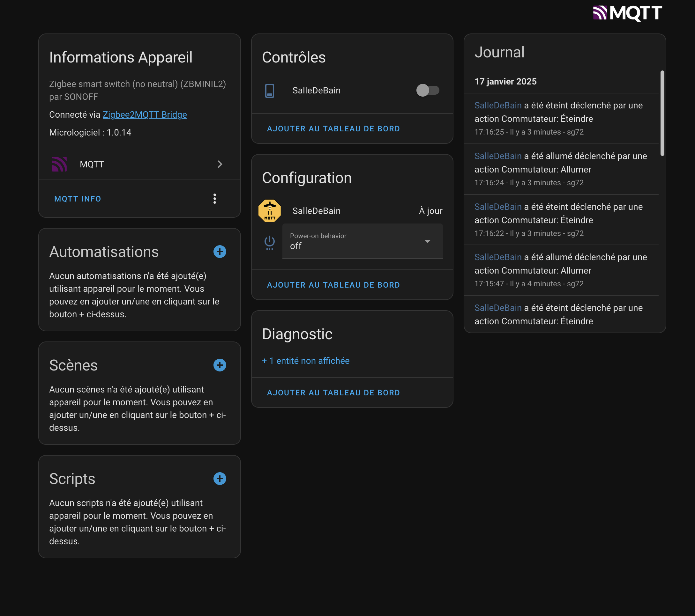Expand the MQTT integration row chevron
Image resolution: width=695 pixels, height=616 pixels.
click(220, 165)
